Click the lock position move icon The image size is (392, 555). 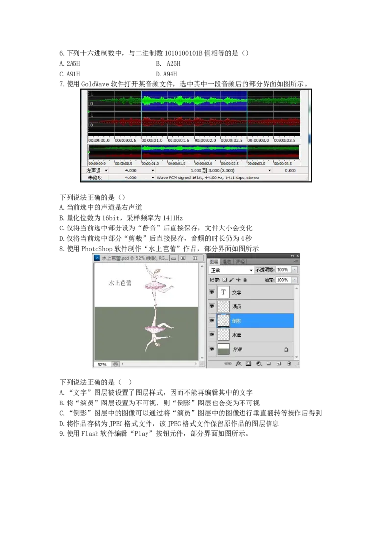point(238,280)
